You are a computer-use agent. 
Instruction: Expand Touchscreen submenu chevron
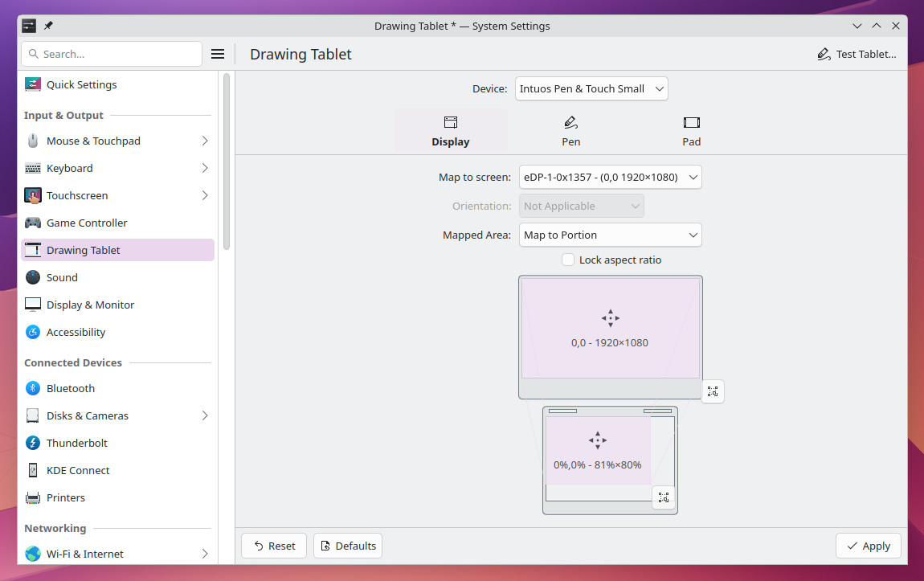tap(204, 195)
